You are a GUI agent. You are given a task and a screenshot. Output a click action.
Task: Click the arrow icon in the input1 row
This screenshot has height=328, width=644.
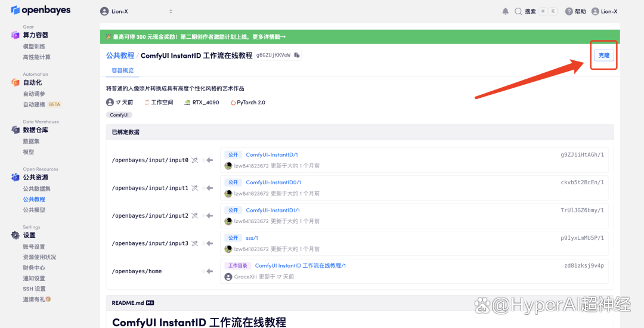coord(209,188)
